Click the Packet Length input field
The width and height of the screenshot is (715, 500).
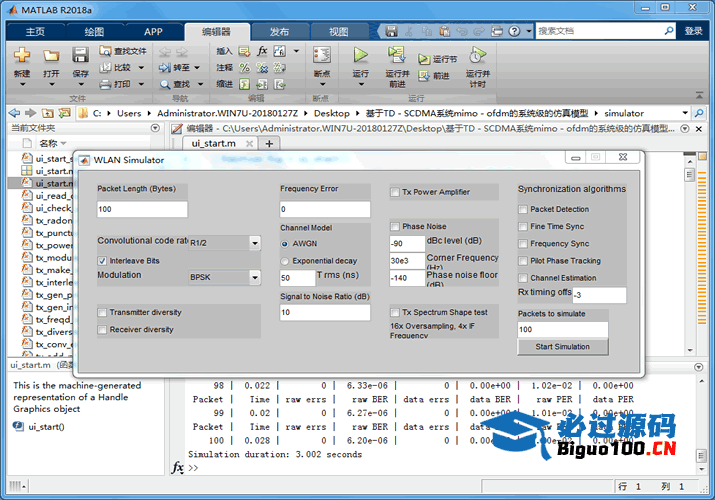142,210
